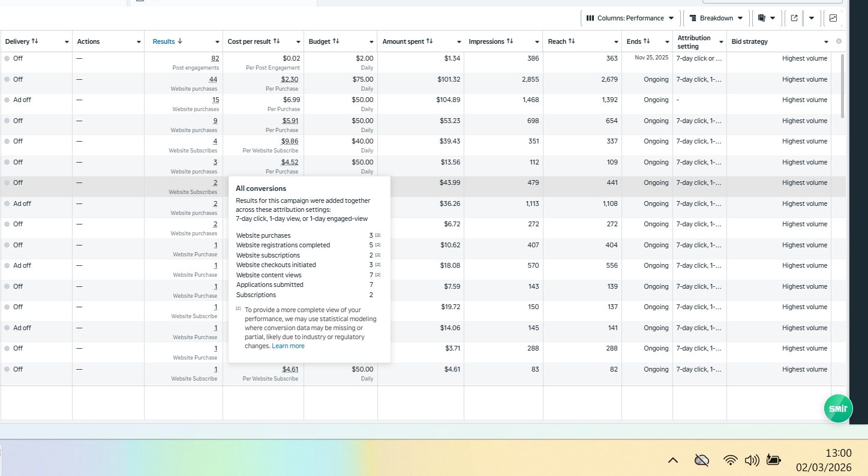Click the green Smir floating button
The width and height of the screenshot is (868, 476).
coord(838,409)
